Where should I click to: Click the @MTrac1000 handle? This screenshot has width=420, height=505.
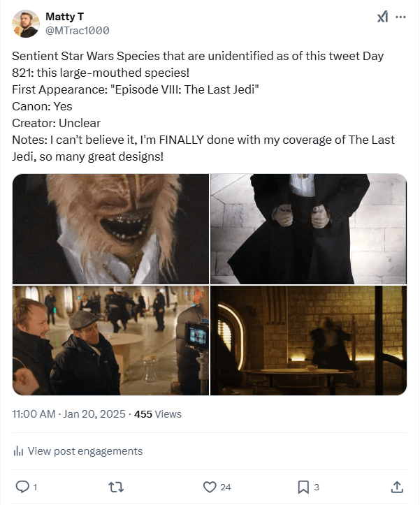[x=78, y=31]
